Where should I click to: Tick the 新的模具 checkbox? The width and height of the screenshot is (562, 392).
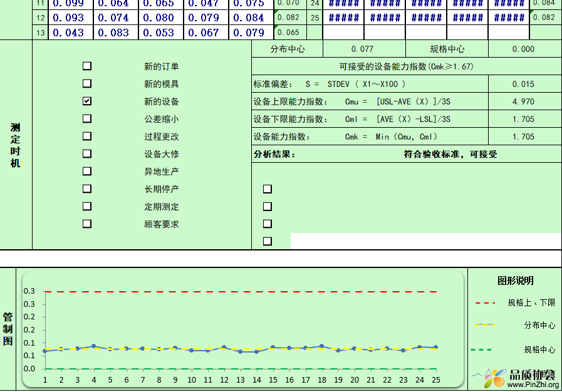pos(86,83)
